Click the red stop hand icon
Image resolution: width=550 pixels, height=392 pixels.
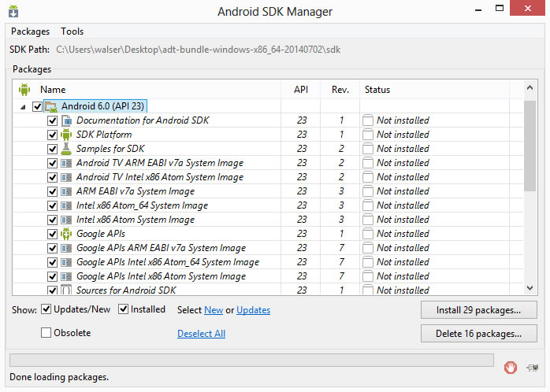(x=511, y=368)
